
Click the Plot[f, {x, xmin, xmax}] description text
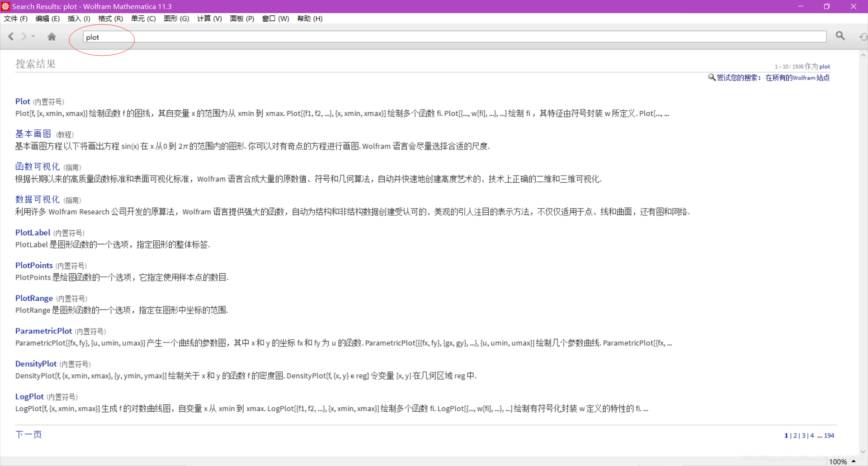pyautogui.click(x=342, y=114)
